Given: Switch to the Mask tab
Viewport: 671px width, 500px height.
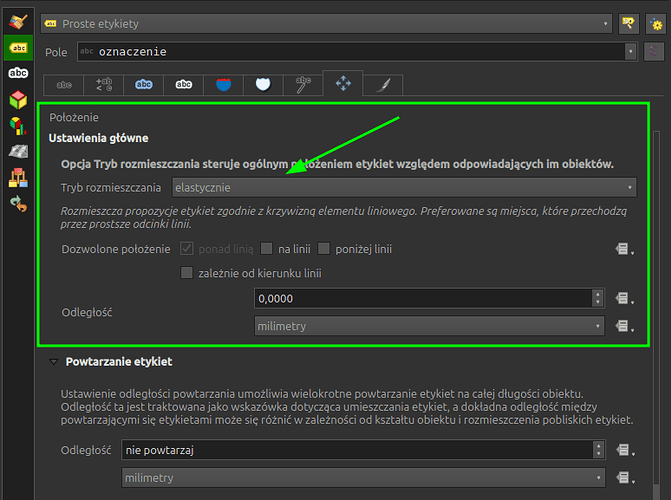Looking at the screenshot, I should (183, 85).
